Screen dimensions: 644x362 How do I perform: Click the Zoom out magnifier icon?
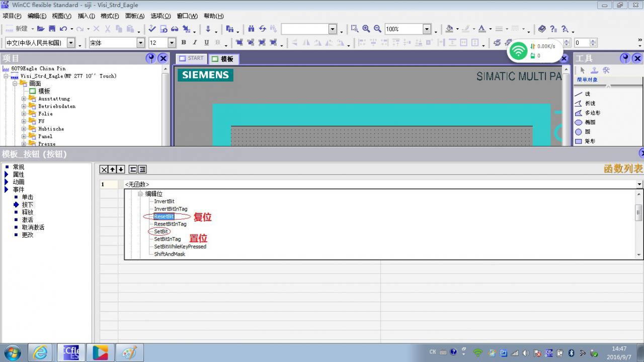(377, 29)
